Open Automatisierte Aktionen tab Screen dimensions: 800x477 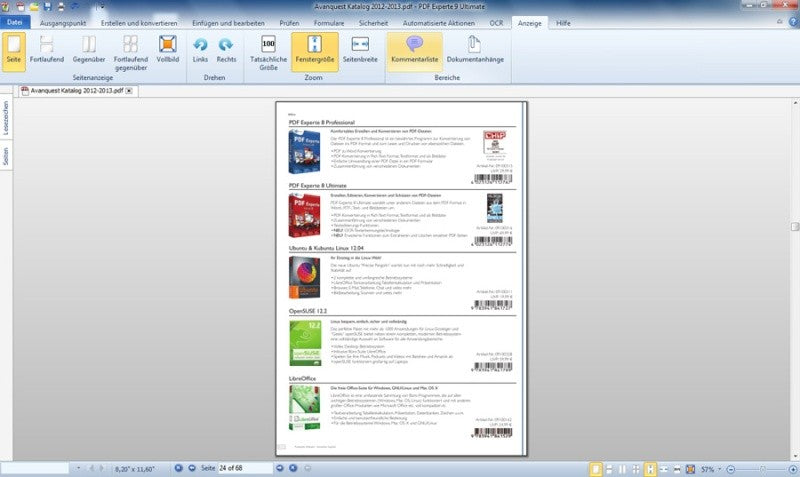(x=438, y=23)
